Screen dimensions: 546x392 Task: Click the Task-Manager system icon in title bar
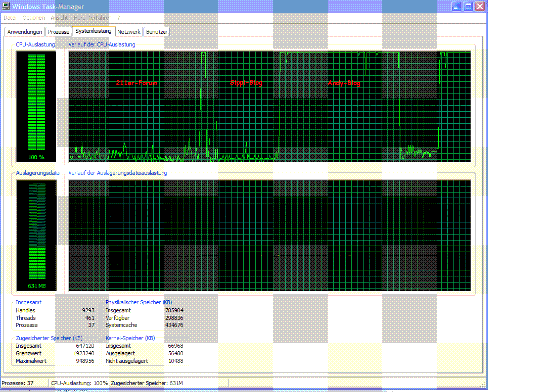(x=6, y=6)
